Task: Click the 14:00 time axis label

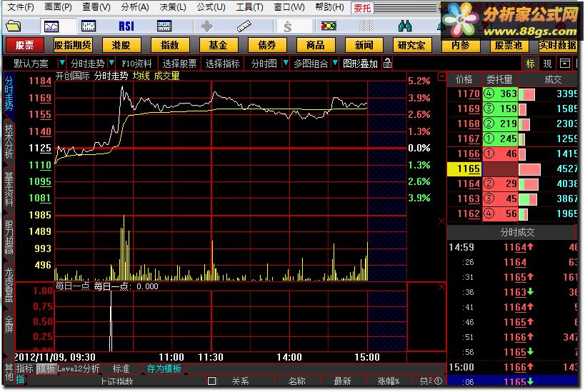Action: [289, 357]
